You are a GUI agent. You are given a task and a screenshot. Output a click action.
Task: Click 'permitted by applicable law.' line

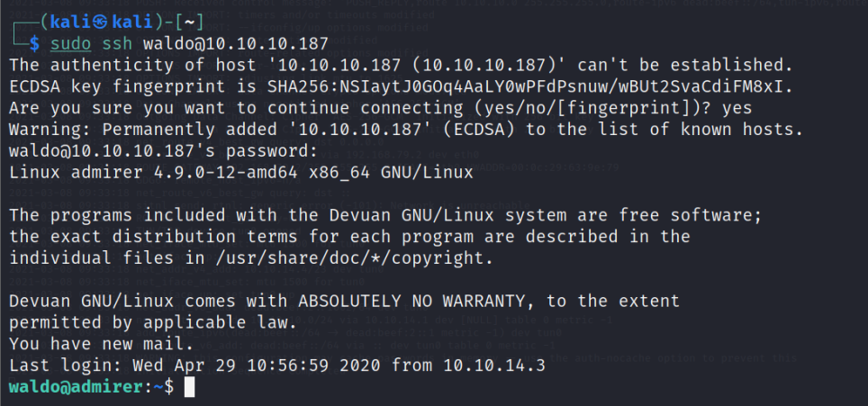[151, 321]
